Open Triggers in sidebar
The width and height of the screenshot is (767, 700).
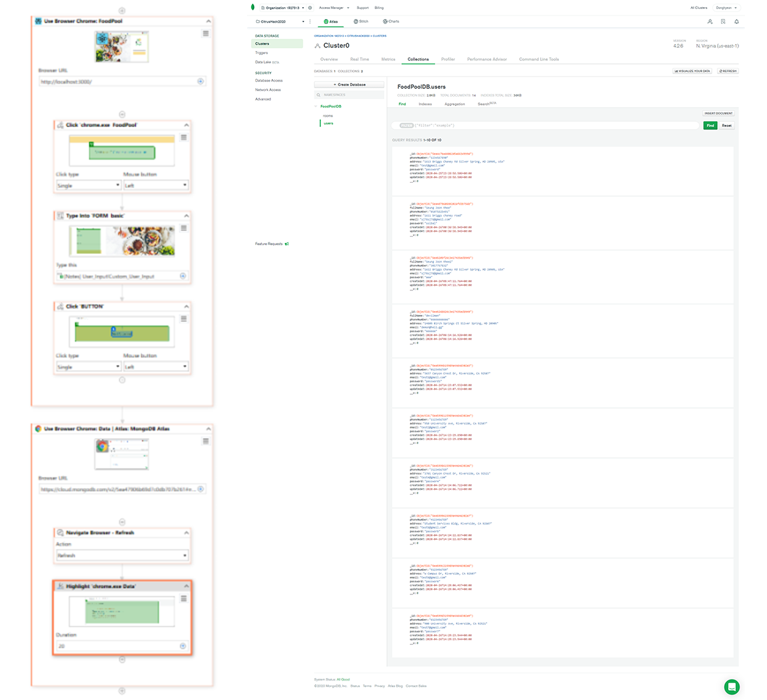(262, 52)
